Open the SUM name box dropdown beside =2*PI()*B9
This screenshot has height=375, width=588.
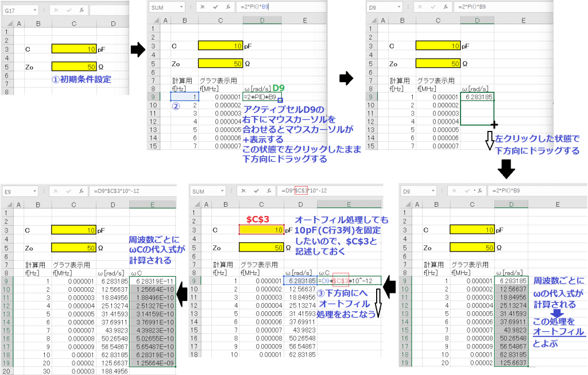tap(182, 7)
